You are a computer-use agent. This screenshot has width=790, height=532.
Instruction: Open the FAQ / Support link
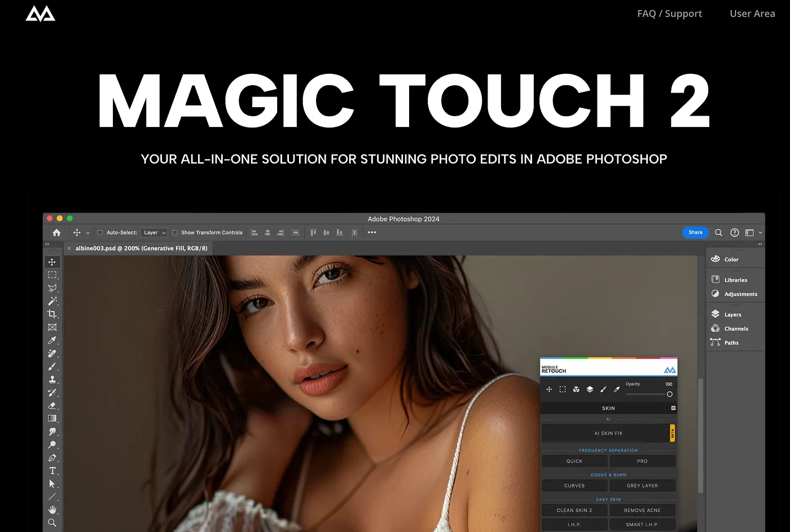point(670,14)
